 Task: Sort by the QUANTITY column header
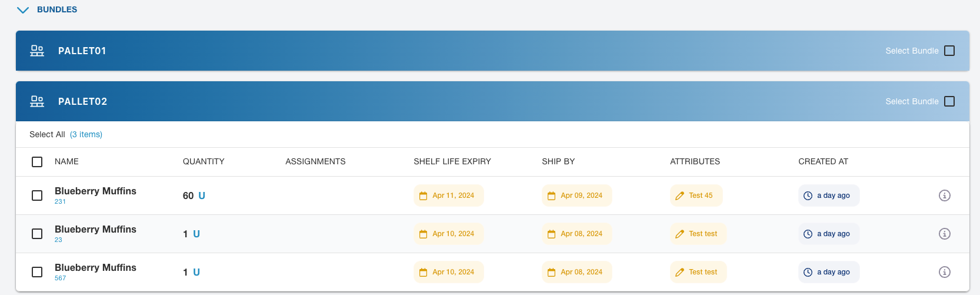pos(204,161)
